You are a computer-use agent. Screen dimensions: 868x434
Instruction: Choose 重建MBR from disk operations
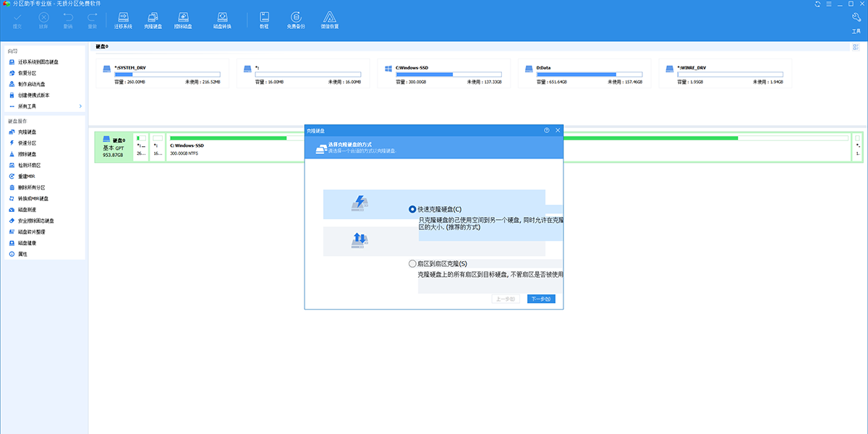[27, 176]
